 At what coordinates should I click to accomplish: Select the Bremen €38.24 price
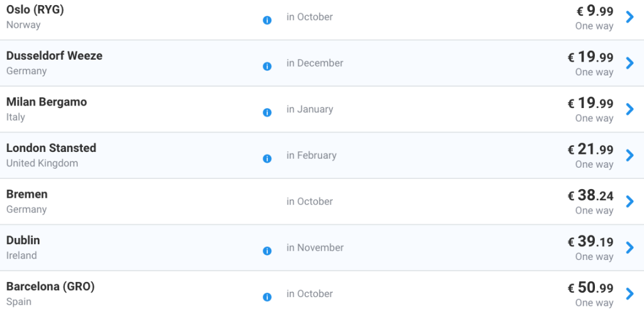[591, 195]
